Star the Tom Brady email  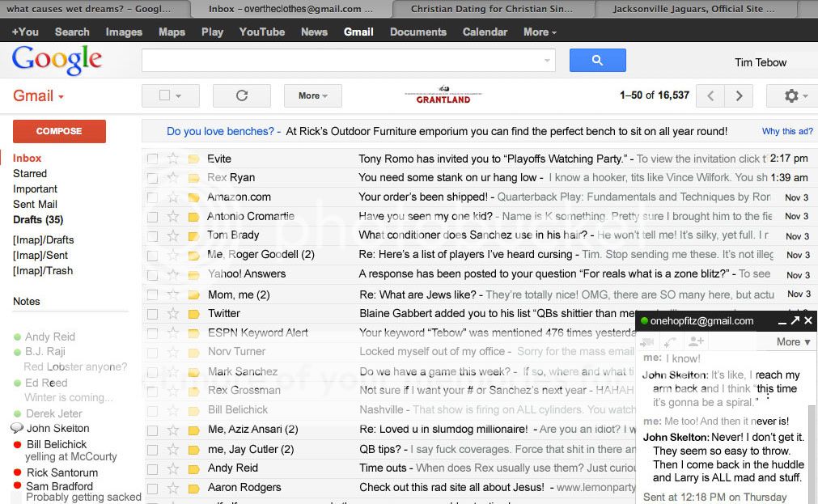[x=172, y=236]
